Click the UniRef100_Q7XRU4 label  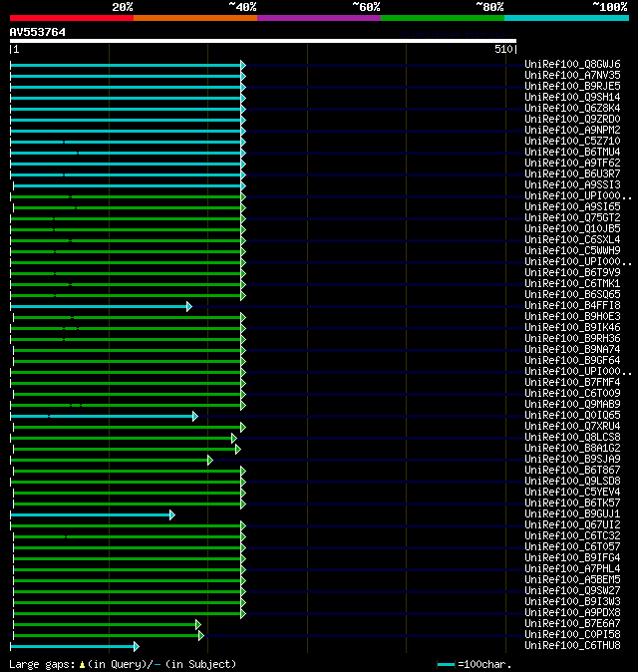pyautogui.click(x=572, y=427)
